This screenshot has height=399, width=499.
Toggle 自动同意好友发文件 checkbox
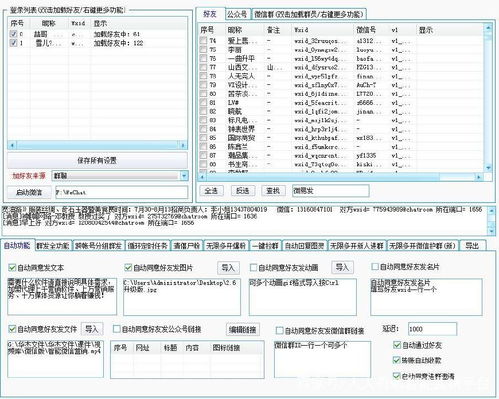tap(12, 329)
